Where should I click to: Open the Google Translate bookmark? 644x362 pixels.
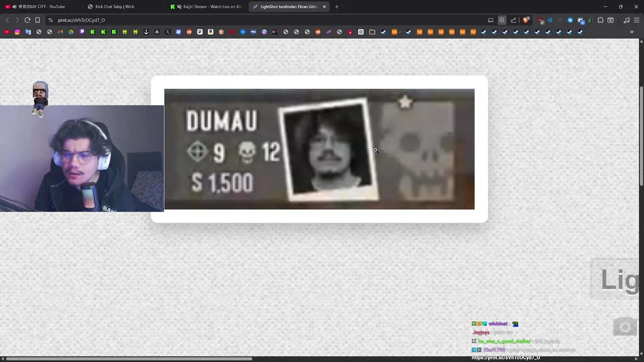[28, 32]
